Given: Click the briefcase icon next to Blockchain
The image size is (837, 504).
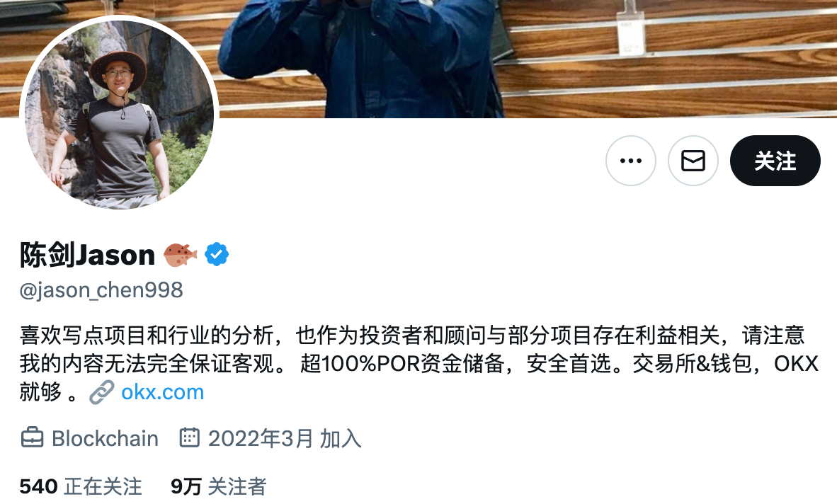Looking at the screenshot, I should click(32, 438).
